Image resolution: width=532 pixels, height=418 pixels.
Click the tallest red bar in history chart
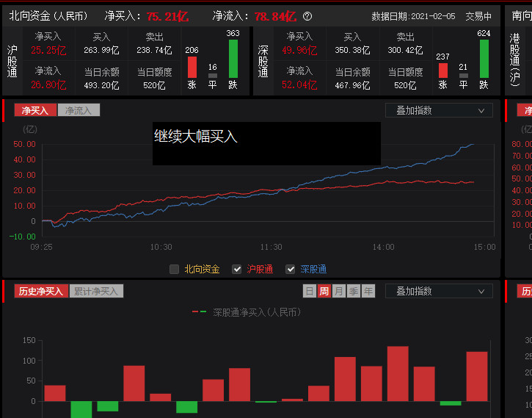point(398,373)
